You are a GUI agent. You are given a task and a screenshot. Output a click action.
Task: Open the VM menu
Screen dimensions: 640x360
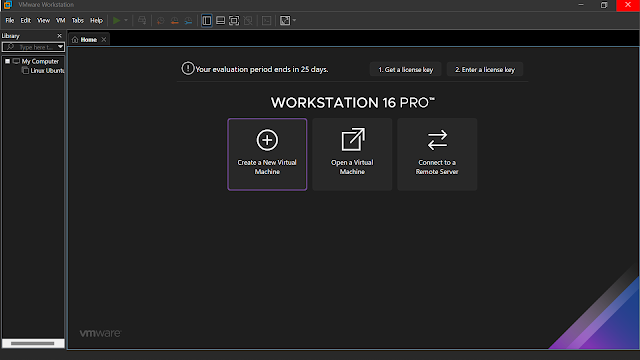click(x=60, y=20)
